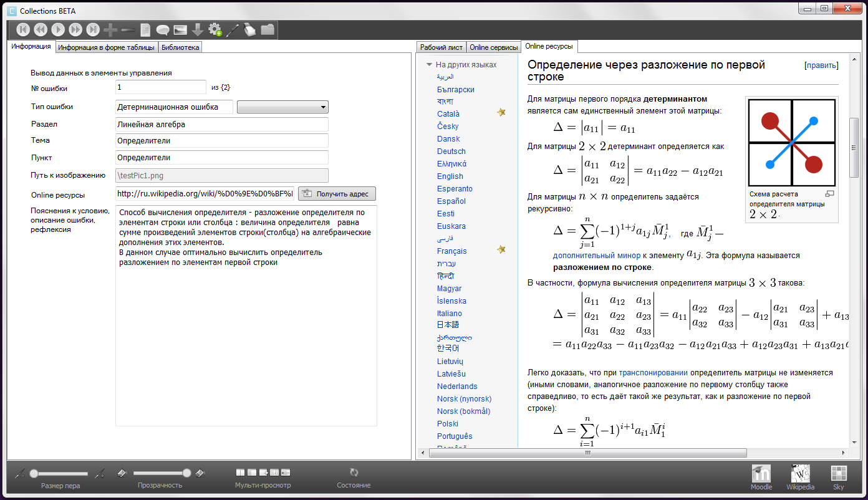This screenshot has width=868, height=500.
Task: Focus the Тема field
Action: click(x=222, y=141)
